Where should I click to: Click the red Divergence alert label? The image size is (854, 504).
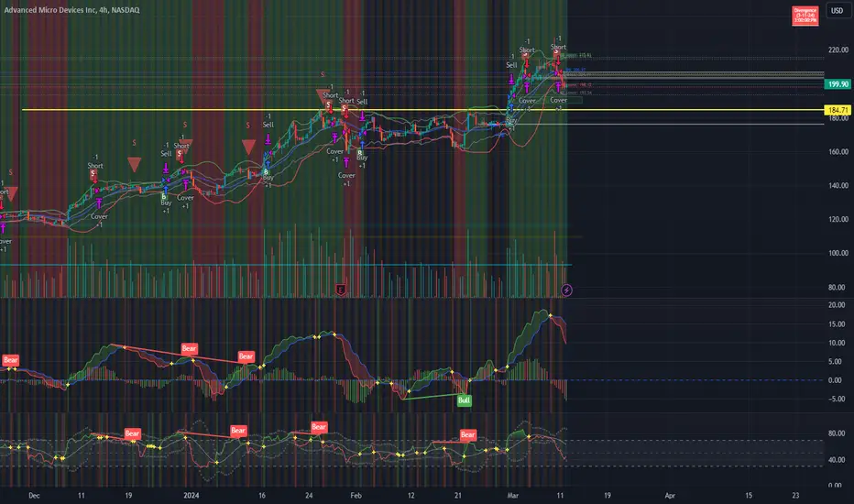805,16
